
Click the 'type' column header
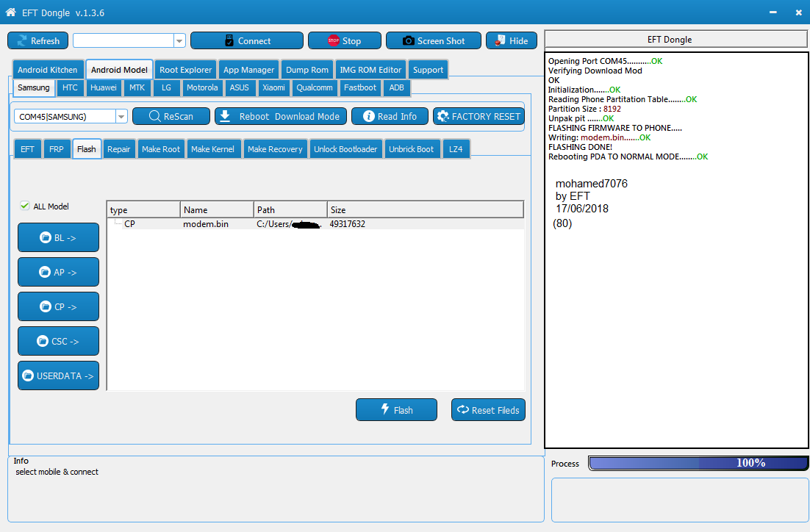click(143, 209)
